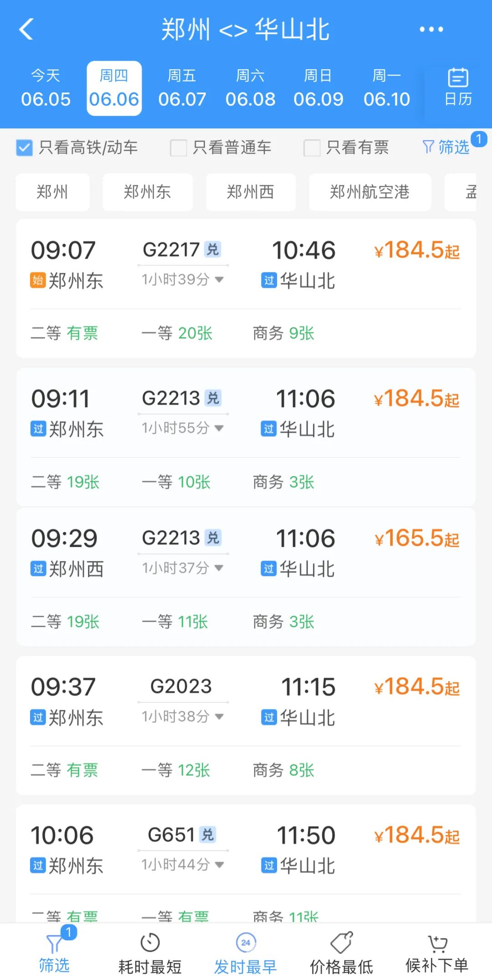
Task: Expand stop details for G2217 duration
Action: [219, 279]
